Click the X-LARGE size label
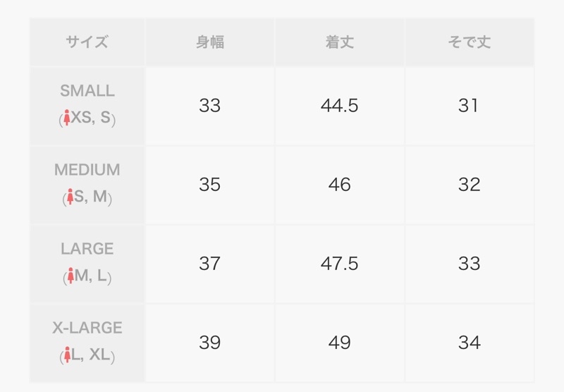564x392 pixels. [x=87, y=328]
